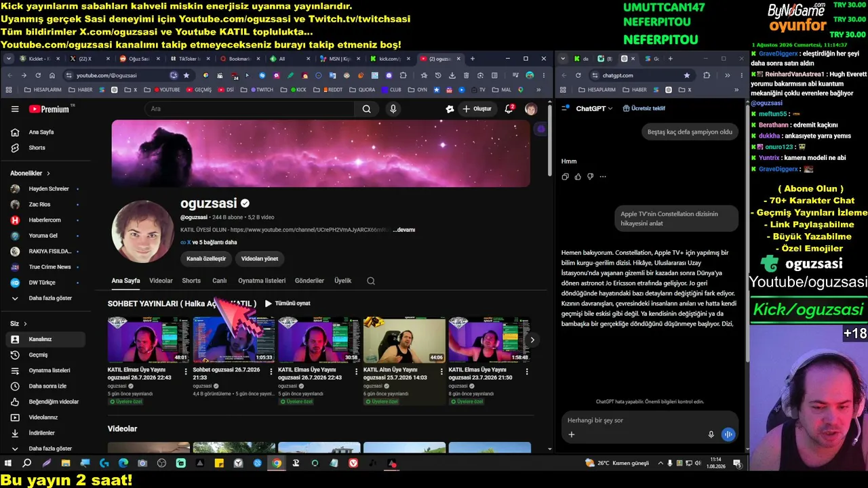Add an attachment with ChatGPT plus icon
The width and height of the screenshot is (868, 488).
(x=571, y=434)
